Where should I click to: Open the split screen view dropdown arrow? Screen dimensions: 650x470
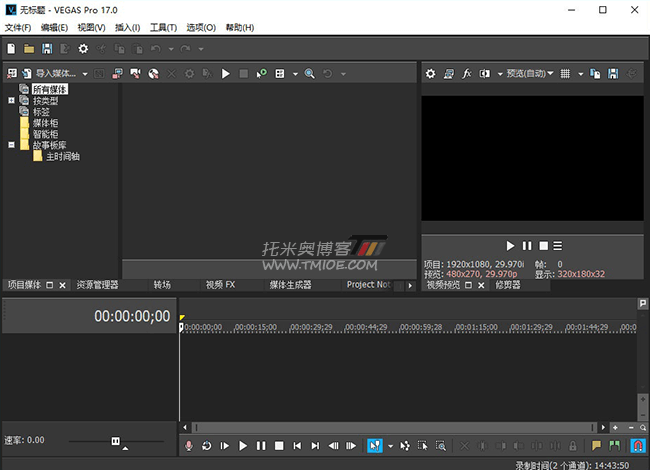[500, 74]
